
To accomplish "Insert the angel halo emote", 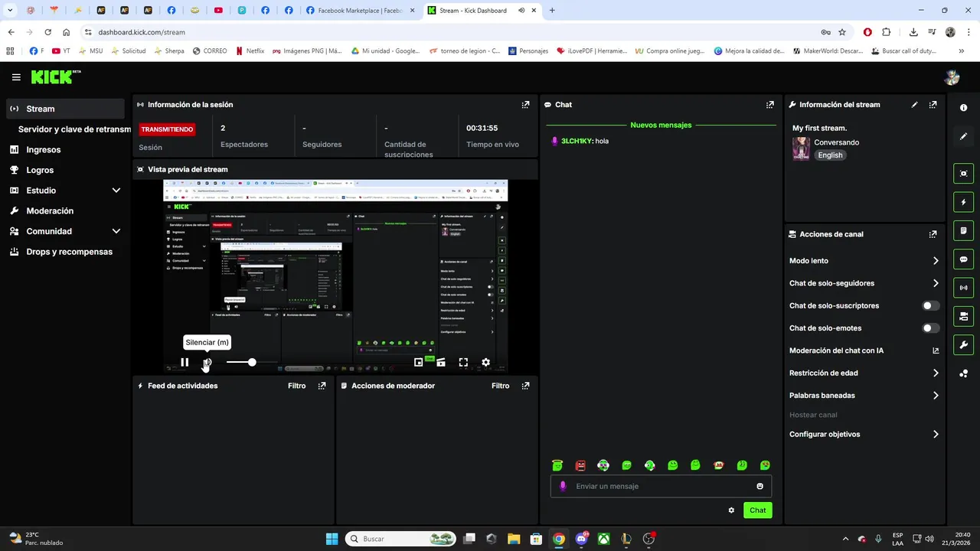I will pos(557,465).
